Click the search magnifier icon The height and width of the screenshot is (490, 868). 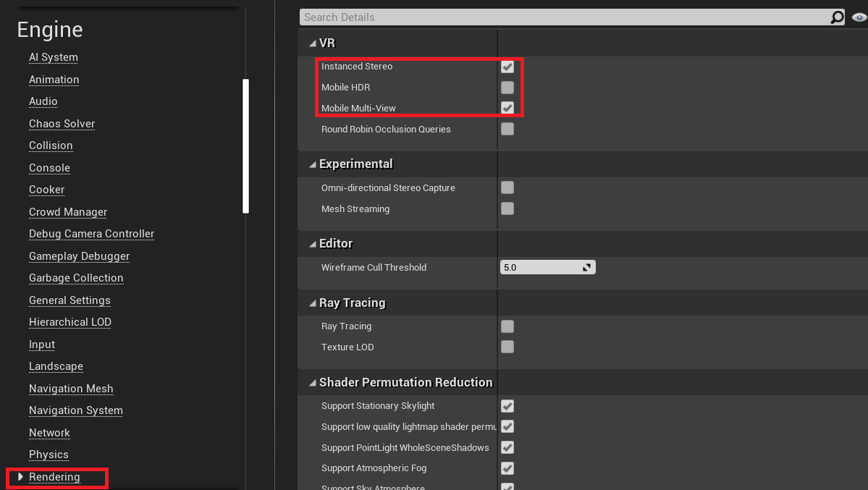point(837,17)
